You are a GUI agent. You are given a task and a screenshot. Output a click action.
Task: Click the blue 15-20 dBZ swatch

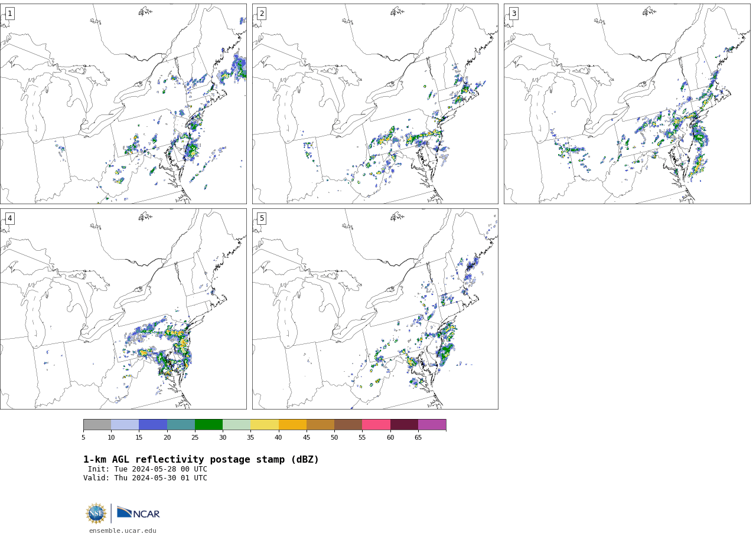pos(153,425)
